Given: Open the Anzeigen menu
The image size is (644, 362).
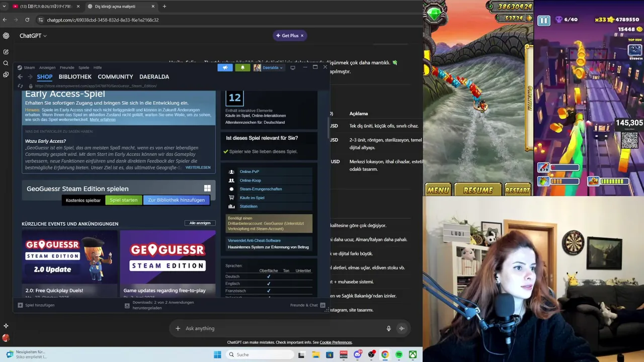Looking at the screenshot, I should (x=47, y=67).
